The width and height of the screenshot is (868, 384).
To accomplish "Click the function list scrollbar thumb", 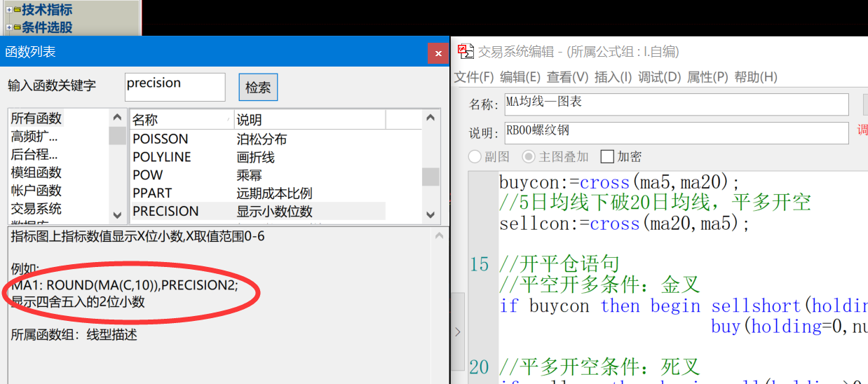I will pos(430,177).
